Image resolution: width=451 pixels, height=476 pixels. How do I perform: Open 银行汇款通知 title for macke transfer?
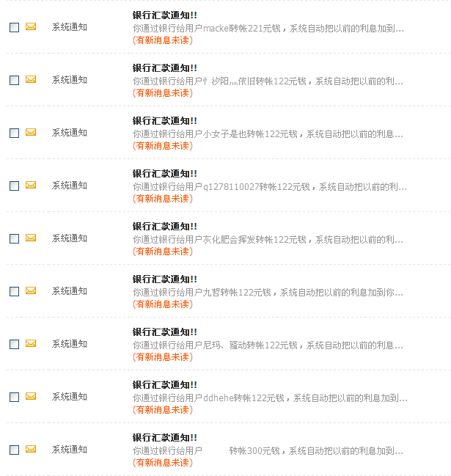(x=164, y=15)
